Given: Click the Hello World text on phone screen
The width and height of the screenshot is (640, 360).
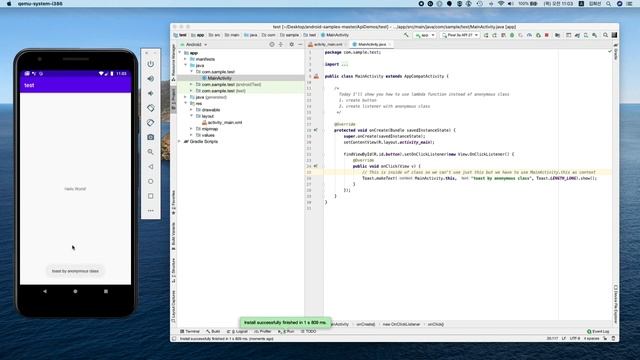Looking at the screenshot, I should coord(75,189).
